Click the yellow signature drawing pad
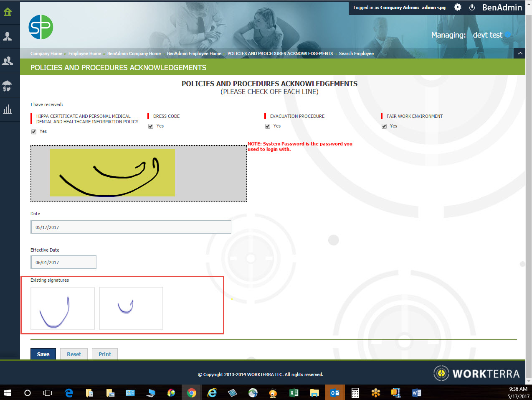 pyautogui.click(x=112, y=172)
